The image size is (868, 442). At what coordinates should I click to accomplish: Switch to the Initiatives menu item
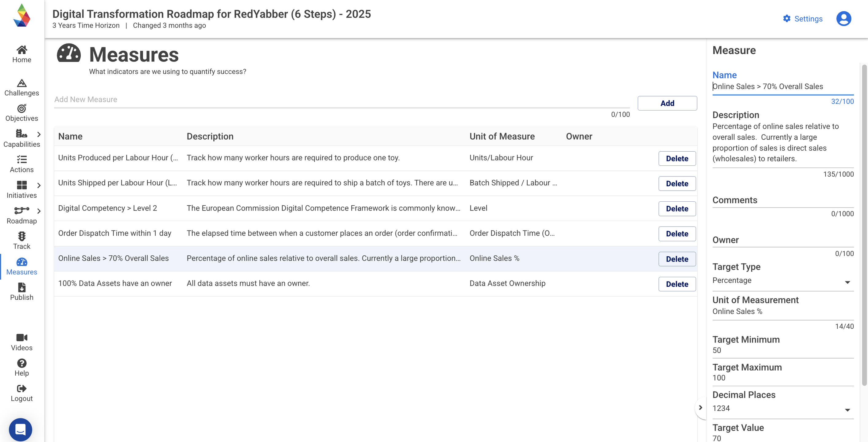[x=21, y=189]
